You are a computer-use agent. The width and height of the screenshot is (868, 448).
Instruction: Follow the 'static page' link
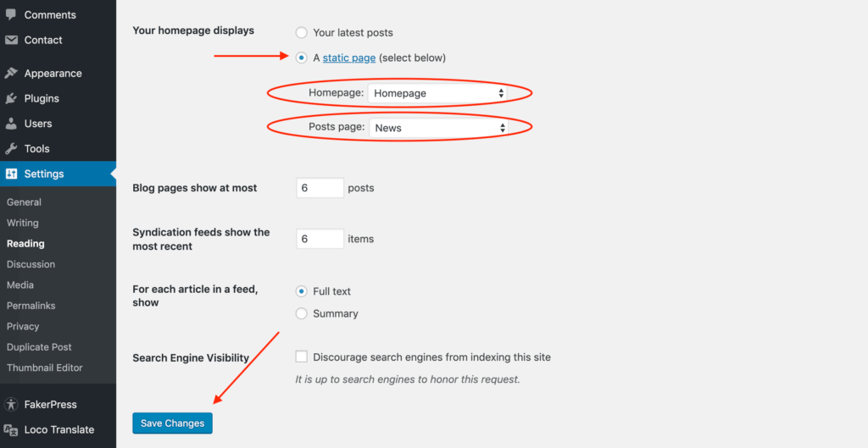point(349,58)
